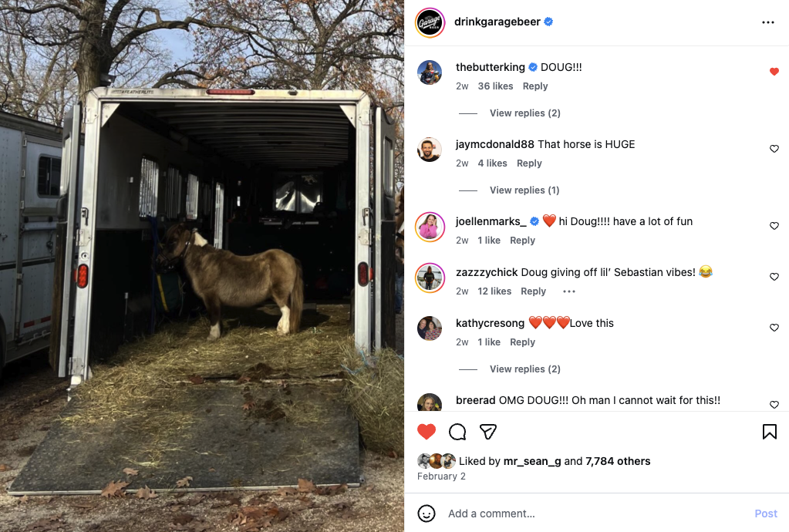Like jaymcdonald88's comment
Screen dimensions: 789x532
(774, 149)
